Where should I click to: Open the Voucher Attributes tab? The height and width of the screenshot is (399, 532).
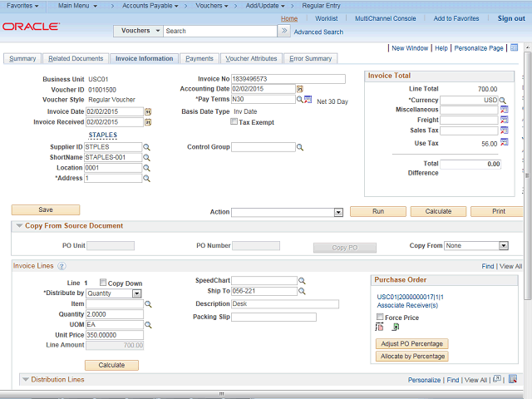point(251,59)
